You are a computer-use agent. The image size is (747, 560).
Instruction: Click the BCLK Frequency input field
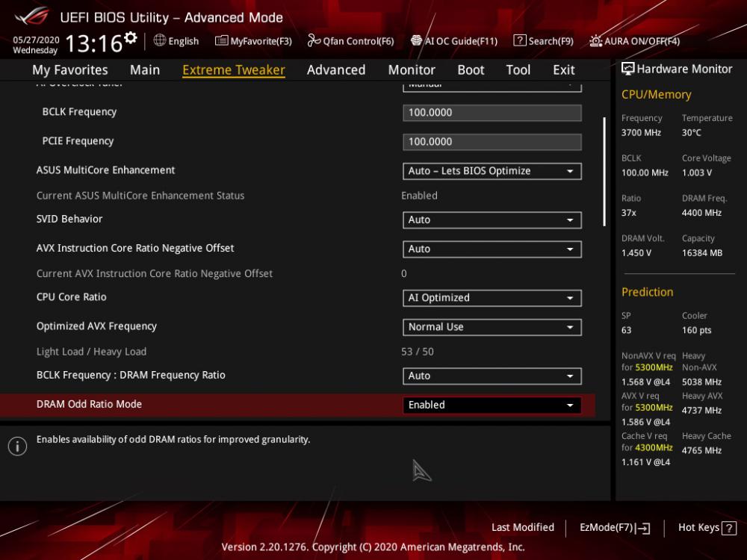(492, 113)
